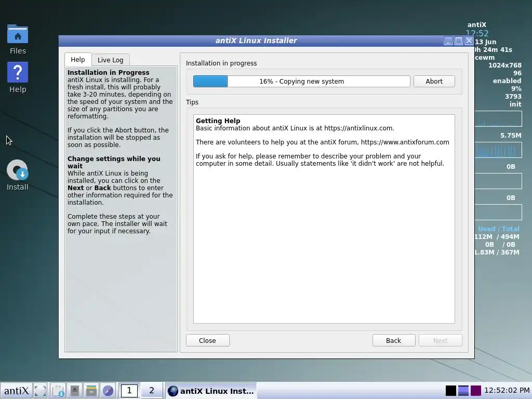Click the 'Installation in progress' group label

coord(221,63)
